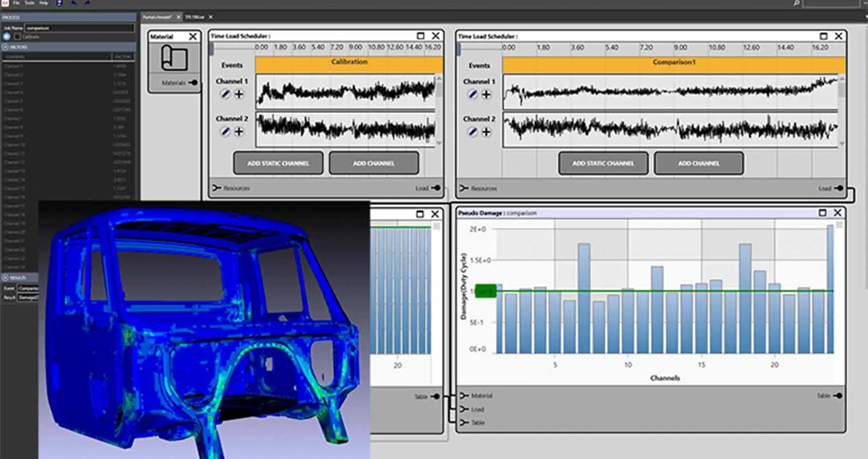Click plus icon for Channel 1 in Comparison1
Viewport: 868px width, 459px height.
point(486,95)
